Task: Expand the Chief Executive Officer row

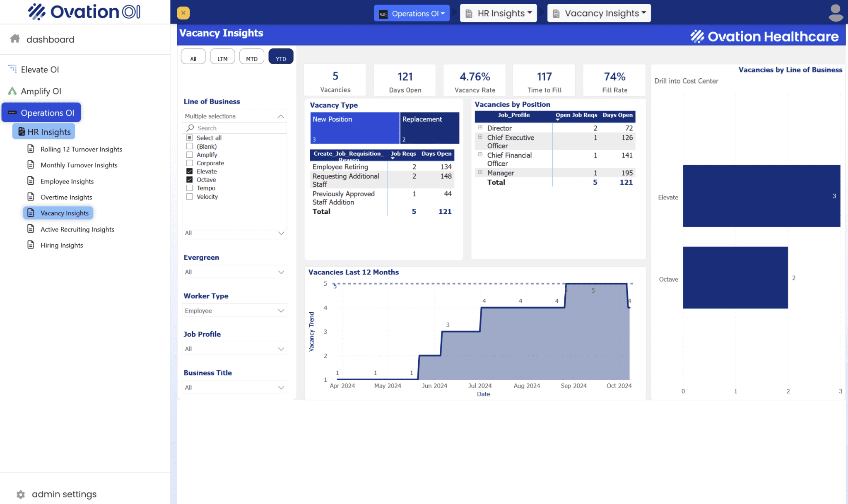Action: (x=480, y=137)
